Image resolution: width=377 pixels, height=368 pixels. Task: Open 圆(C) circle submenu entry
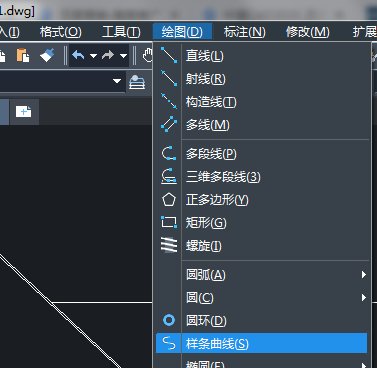coord(262,297)
